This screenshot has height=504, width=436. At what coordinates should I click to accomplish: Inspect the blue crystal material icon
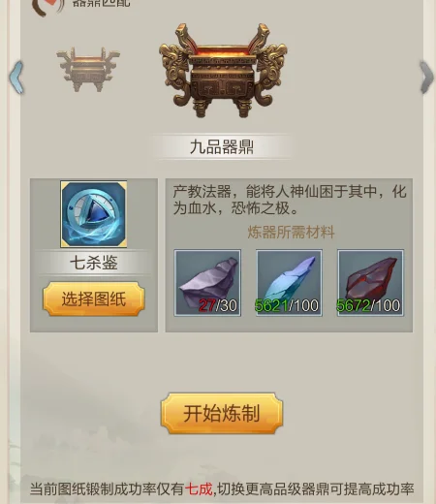tap(289, 283)
